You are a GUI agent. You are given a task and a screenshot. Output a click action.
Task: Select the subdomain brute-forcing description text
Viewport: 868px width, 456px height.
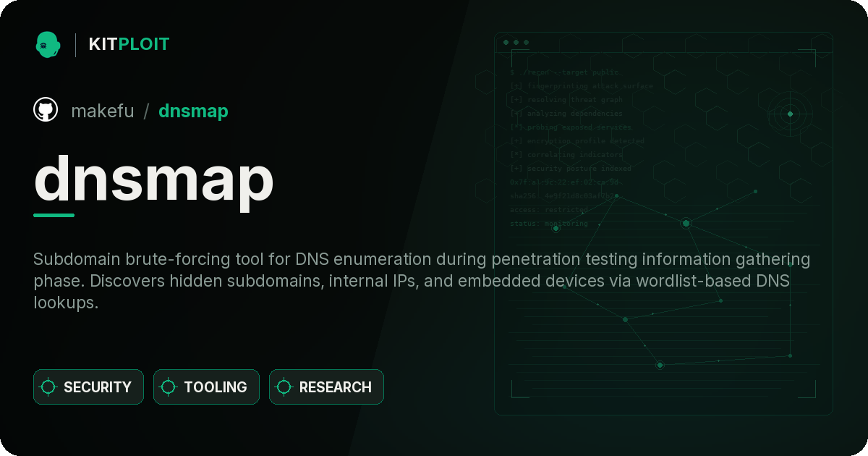(422, 281)
